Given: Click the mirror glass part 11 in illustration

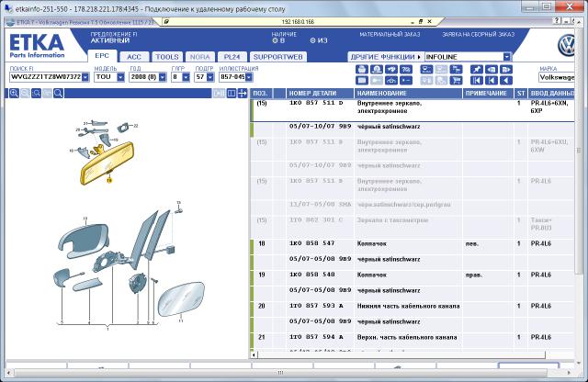Looking at the screenshot, I should pos(181,299).
